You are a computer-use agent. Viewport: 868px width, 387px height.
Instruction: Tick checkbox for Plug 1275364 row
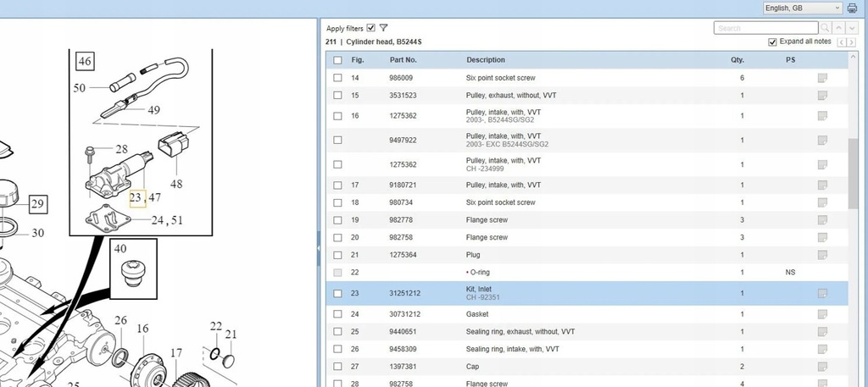coord(338,255)
